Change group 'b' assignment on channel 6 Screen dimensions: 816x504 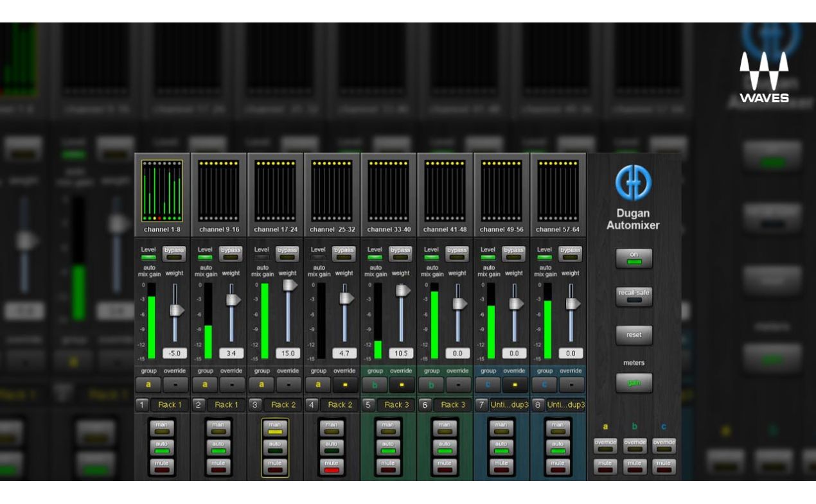click(431, 385)
